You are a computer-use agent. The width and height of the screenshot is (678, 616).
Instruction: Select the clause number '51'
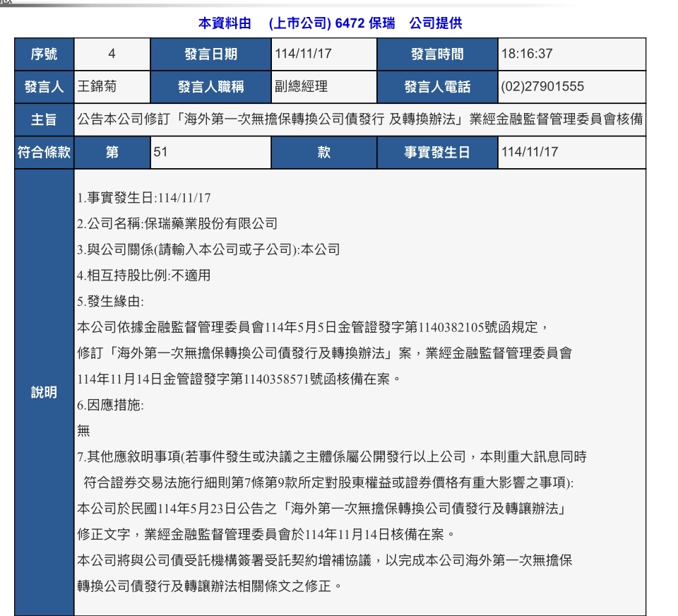[160, 152]
